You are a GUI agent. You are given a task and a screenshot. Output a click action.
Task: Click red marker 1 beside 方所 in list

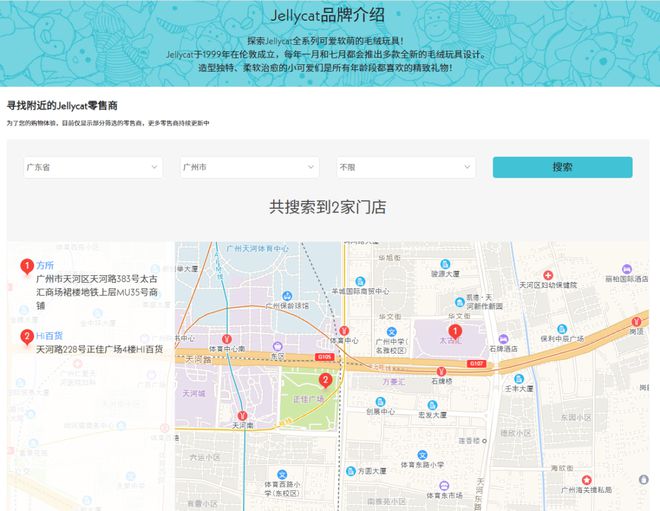[27, 266]
